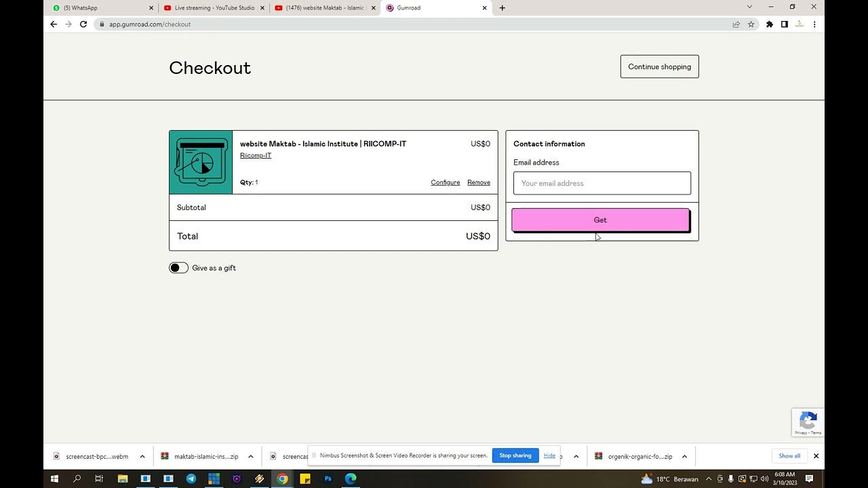Click Continue shopping button
Screen dimensions: 868x488
(659, 66)
